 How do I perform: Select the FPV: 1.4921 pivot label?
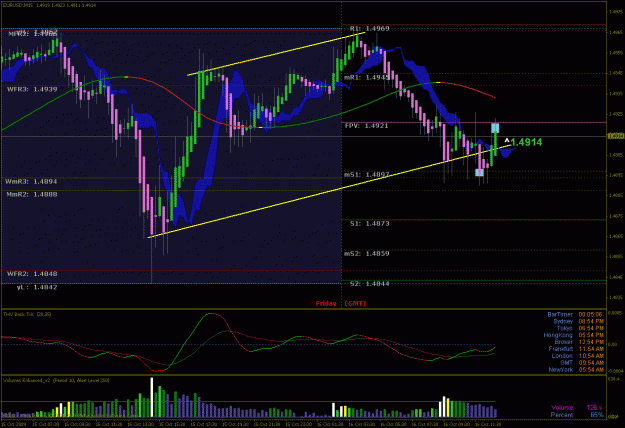tap(366, 126)
